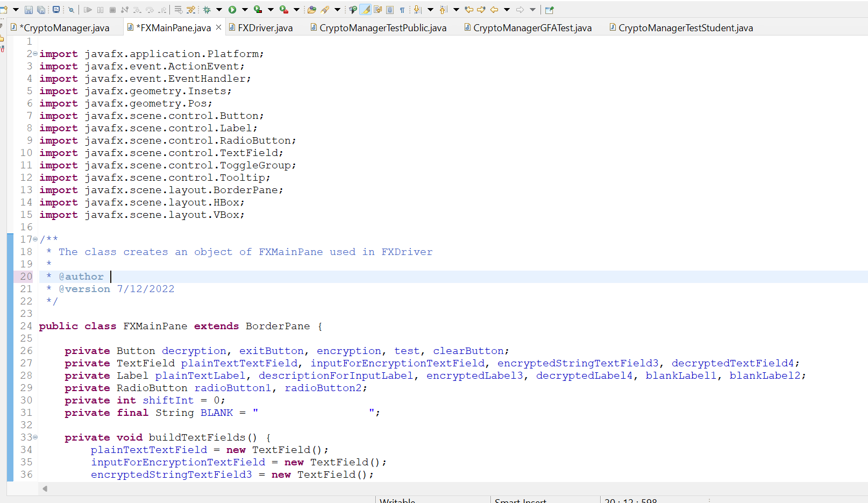Toggle Skip All Breakpoints

point(71,10)
